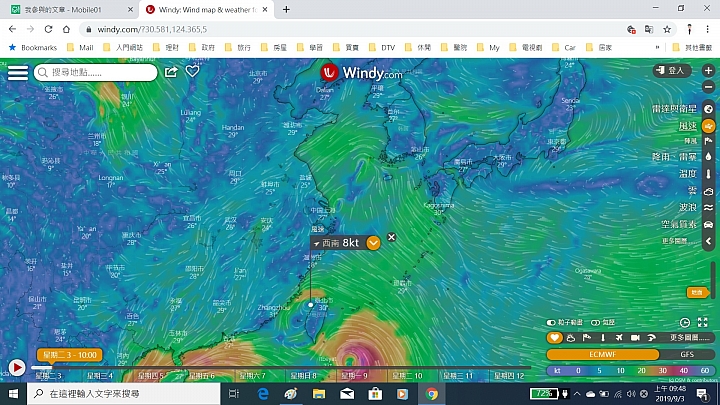Show airports airplane POI icon
Screen dimensions: 720x405
tap(619, 338)
